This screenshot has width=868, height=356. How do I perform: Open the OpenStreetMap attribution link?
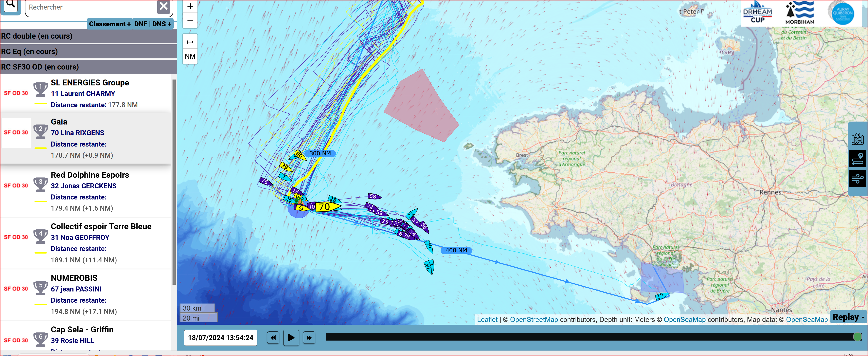[534, 319]
